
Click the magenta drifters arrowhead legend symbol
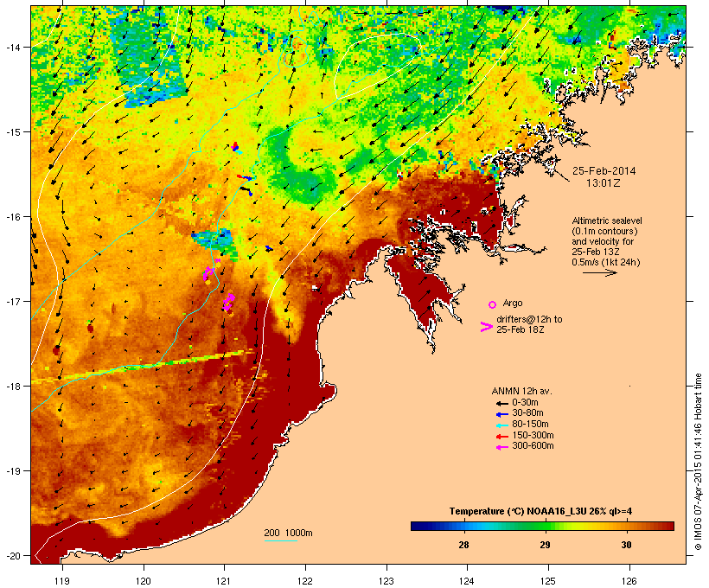tap(486, 327)
